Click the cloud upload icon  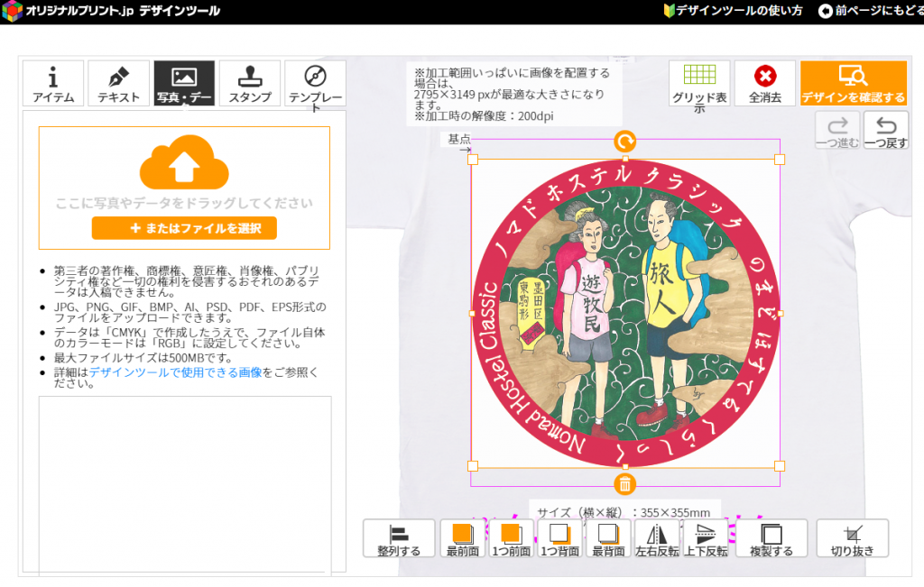184,161
